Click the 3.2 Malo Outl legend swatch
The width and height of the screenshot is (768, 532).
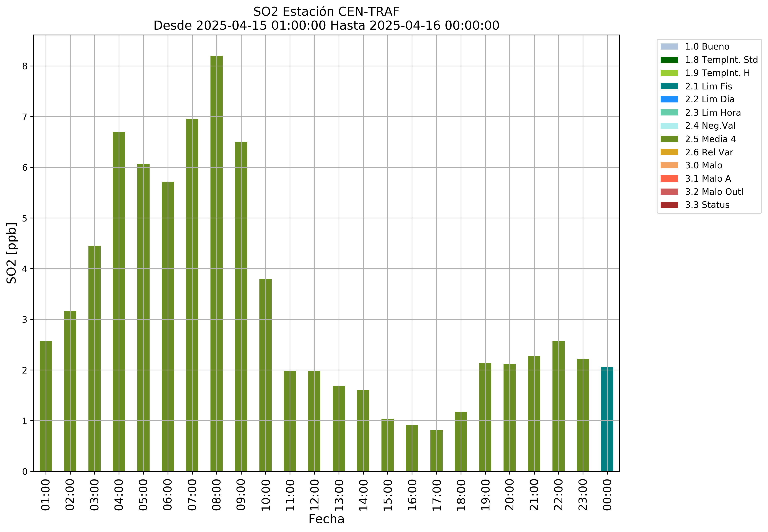pyautogui.click(x=669, y=192)
